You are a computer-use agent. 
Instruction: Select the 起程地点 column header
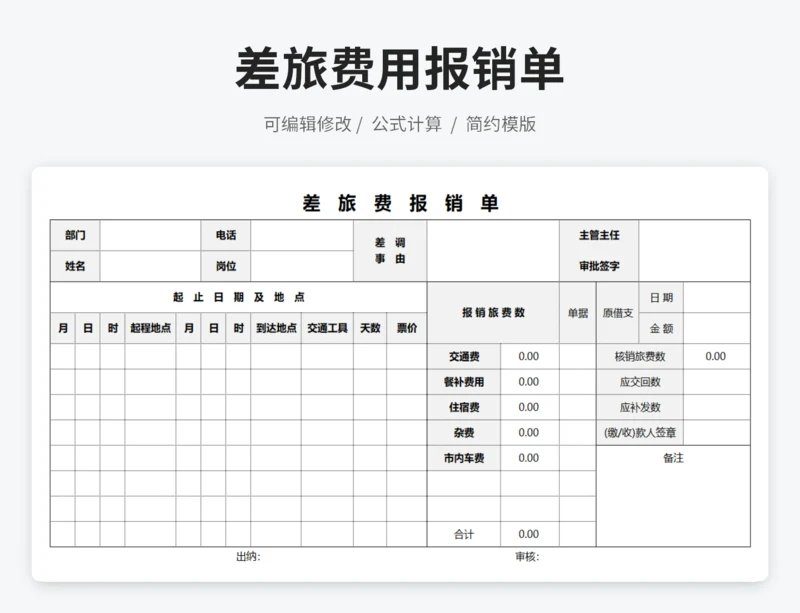[x=150, y=328]
